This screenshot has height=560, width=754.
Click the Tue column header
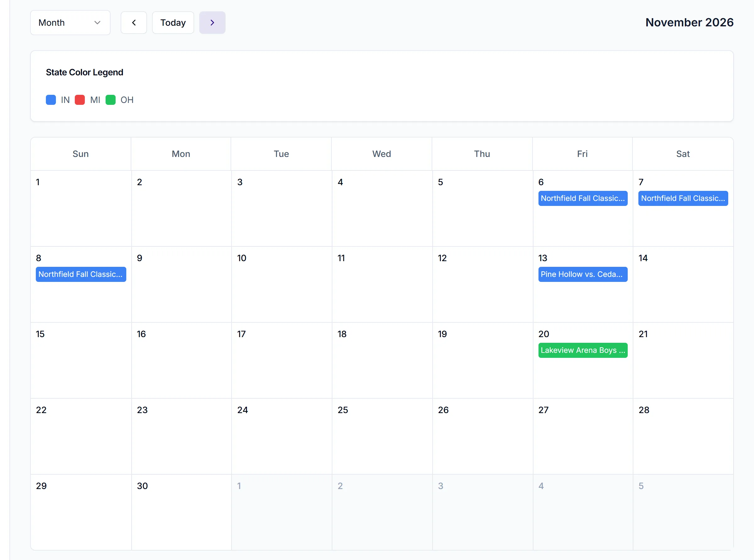pyautogui.click(x=281, y=154)
